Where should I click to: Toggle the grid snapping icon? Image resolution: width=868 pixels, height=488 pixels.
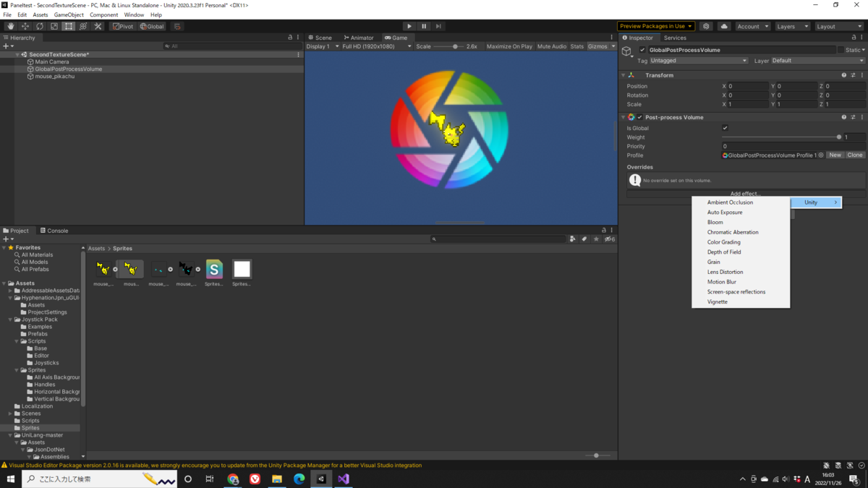[x=176, y=26]
